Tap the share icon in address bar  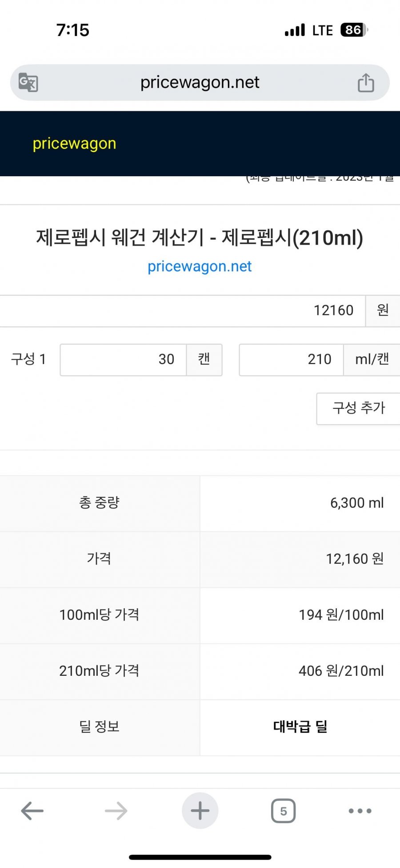(x=366, y=82)
